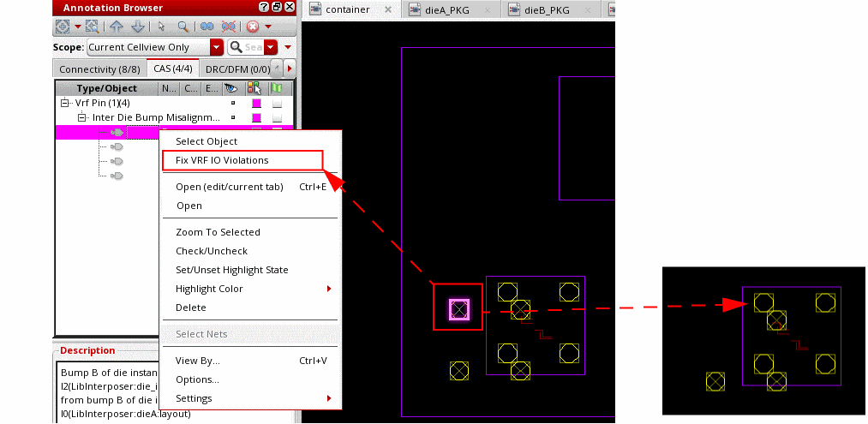This screenshot has width=868, height=424.
Task: Close the container tab with its X
Action: [x=388, y=9]
